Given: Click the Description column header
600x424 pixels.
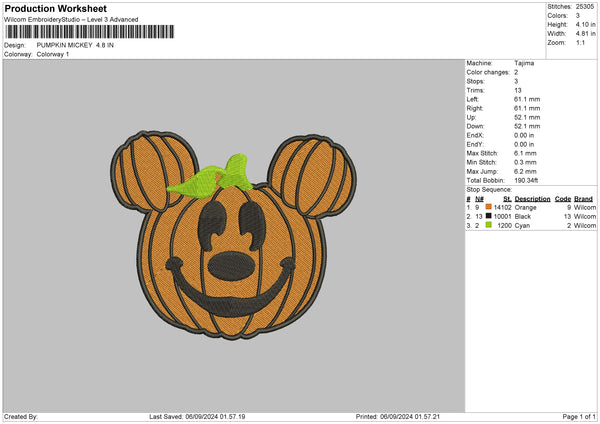Looking at the screenshot, I should [x=531, y=198].
